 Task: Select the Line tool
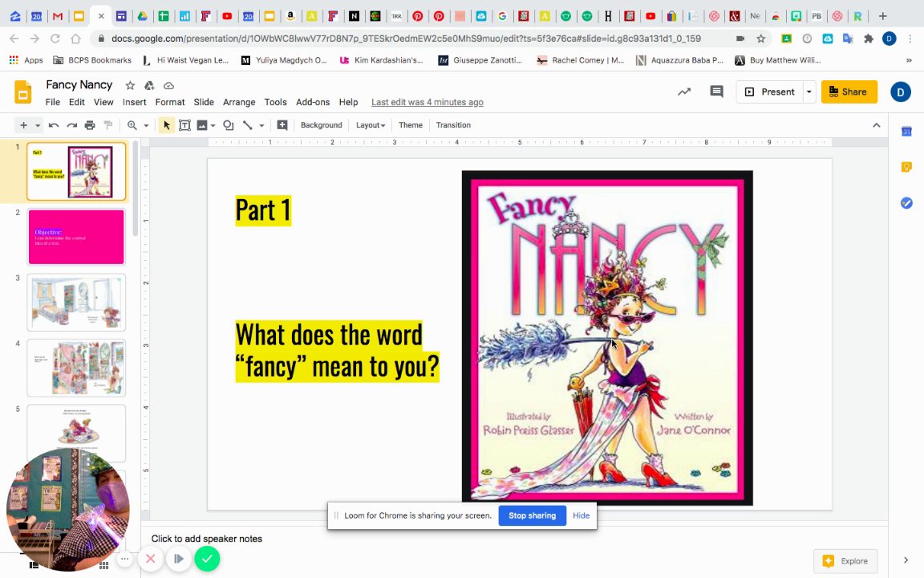point(248,125)
